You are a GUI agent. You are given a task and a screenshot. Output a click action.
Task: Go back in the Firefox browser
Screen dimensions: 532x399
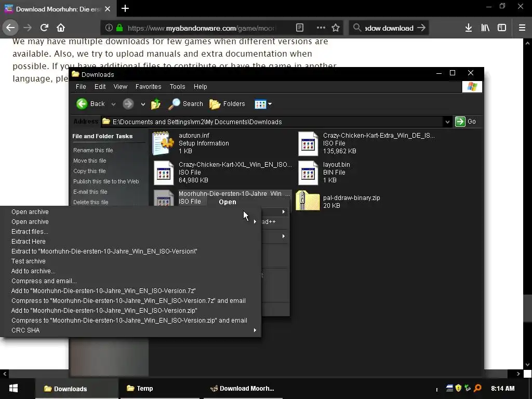(x=10, y=28)
